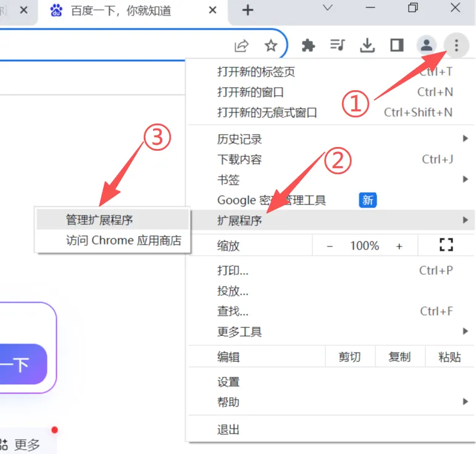Click the 缩放 label in menu
The width and height of the screenshot is (476, 454).
[228, 246]
